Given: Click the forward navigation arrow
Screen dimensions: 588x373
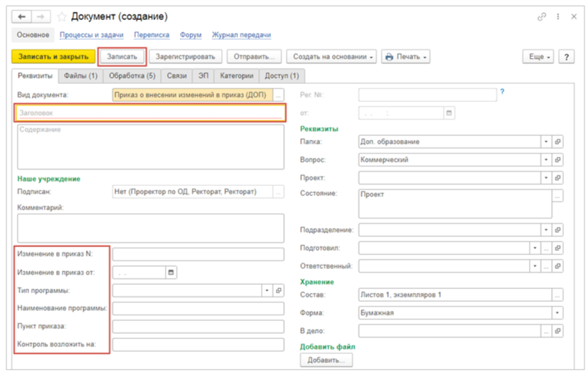Looking at the screenshot, I should click(x=38, y=16).
